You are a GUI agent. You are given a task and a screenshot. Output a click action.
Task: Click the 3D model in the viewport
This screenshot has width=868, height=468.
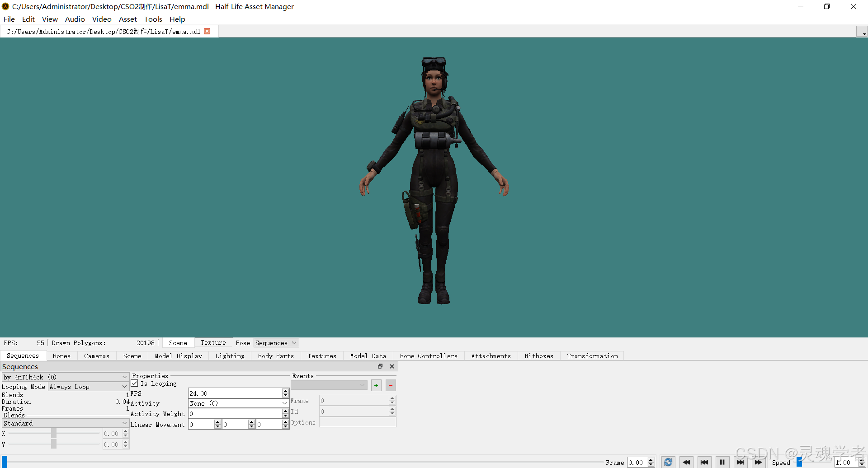tap(434, 181)
